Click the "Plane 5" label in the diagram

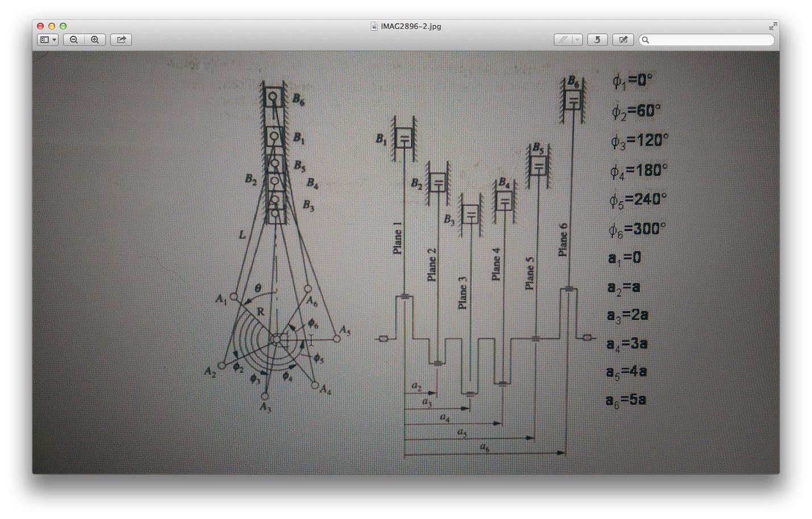(x=530, y=273)
